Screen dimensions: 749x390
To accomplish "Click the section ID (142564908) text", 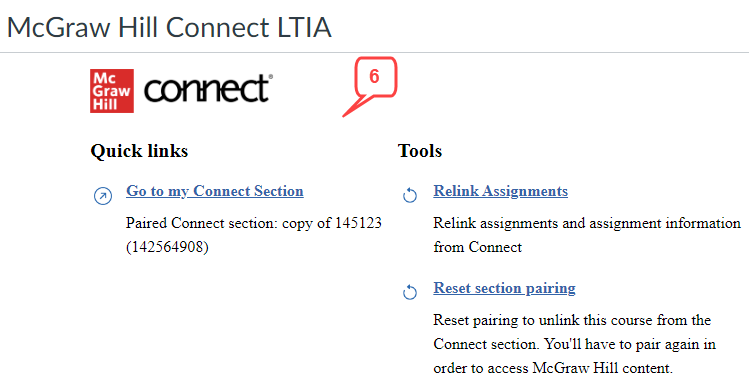I will click(x=167, y=247).
